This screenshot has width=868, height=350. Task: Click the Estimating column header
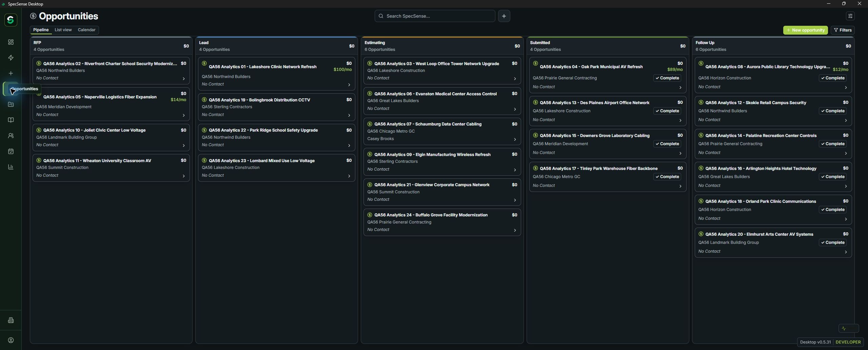442,46
